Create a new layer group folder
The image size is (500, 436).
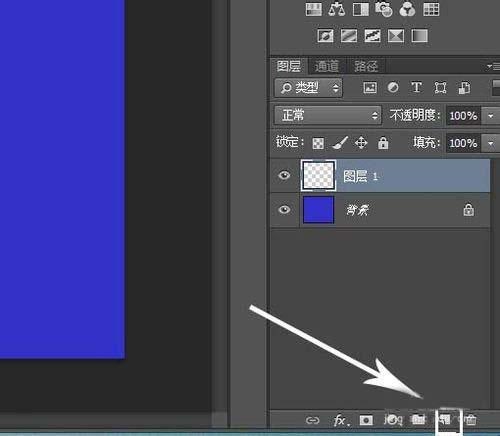pos(418,420)
